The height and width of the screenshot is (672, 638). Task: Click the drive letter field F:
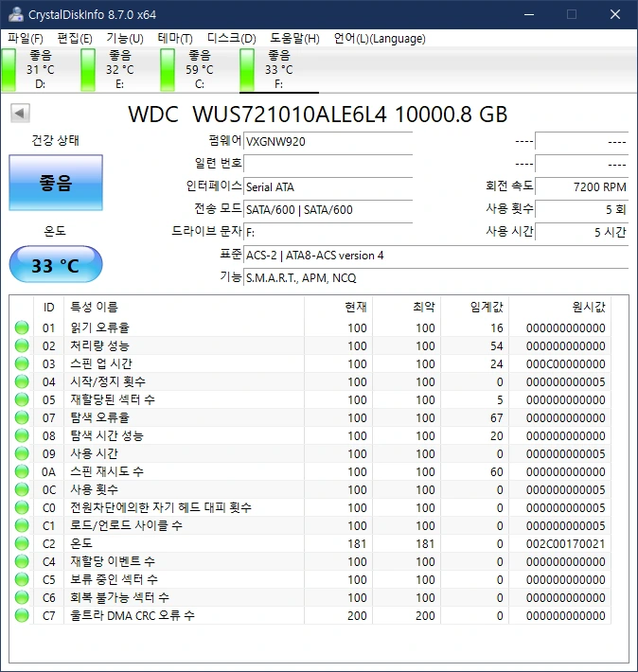coord(328,232)
